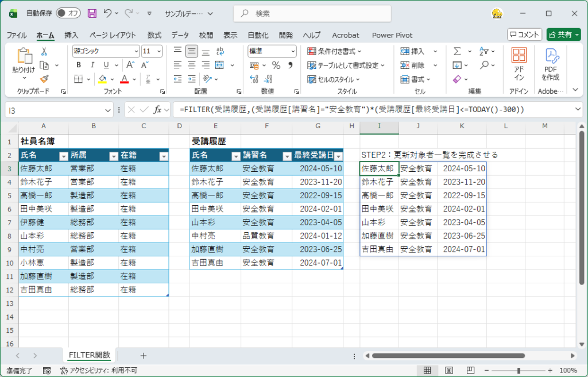This screenshot has height=377, width=588.
Task: Open the データ ribbon tab
Action: click(x=180, y=35)
